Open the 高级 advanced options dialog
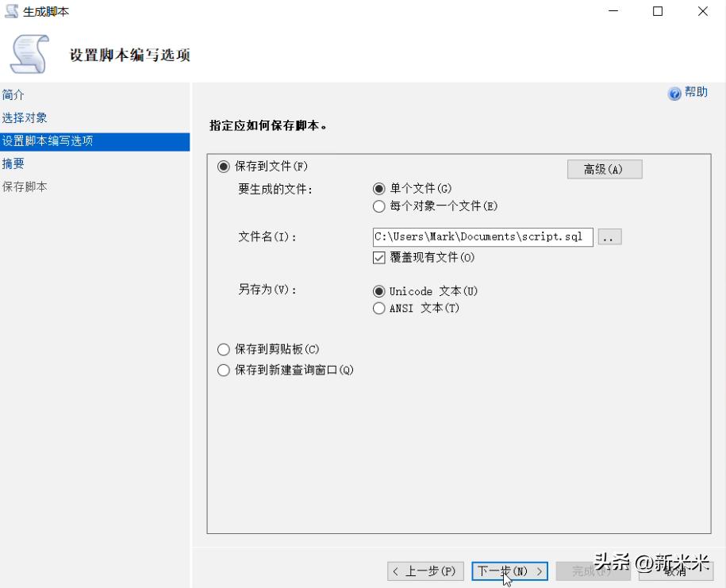The height and width of the screenshot is (588, 726). pyautogui.click(x=605, y=168)
